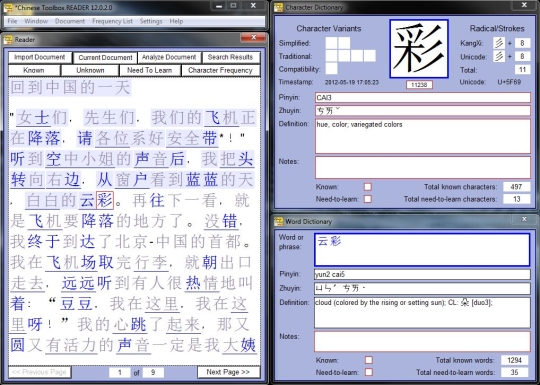The width and height of the screenshot is (540, 385).
Task: Click the Need To Learn button
Action: [149, 70]
